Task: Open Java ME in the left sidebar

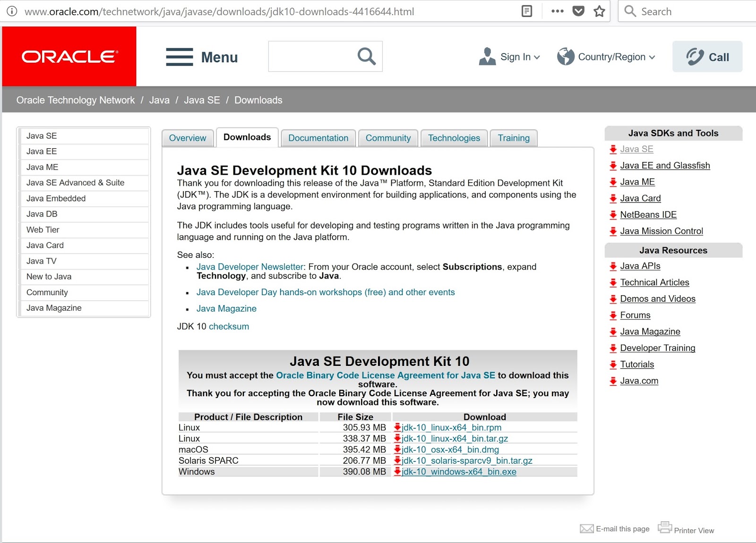Action: coord(84,167)
